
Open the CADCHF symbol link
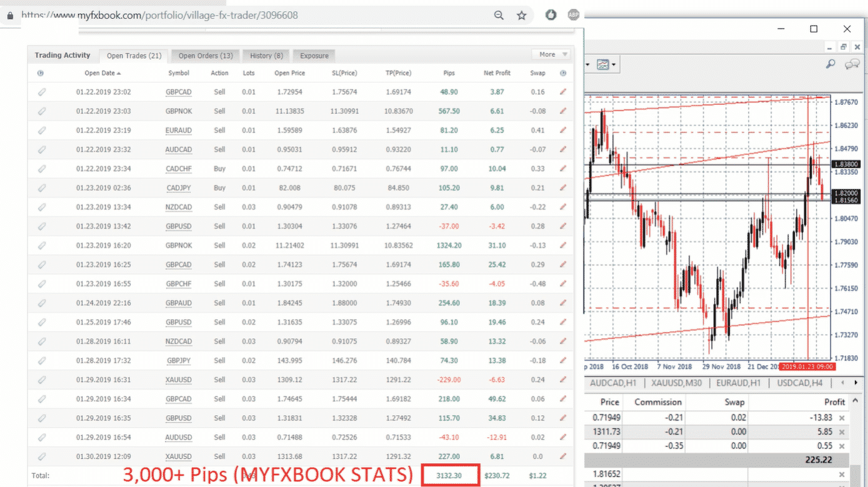click(179, 169)
